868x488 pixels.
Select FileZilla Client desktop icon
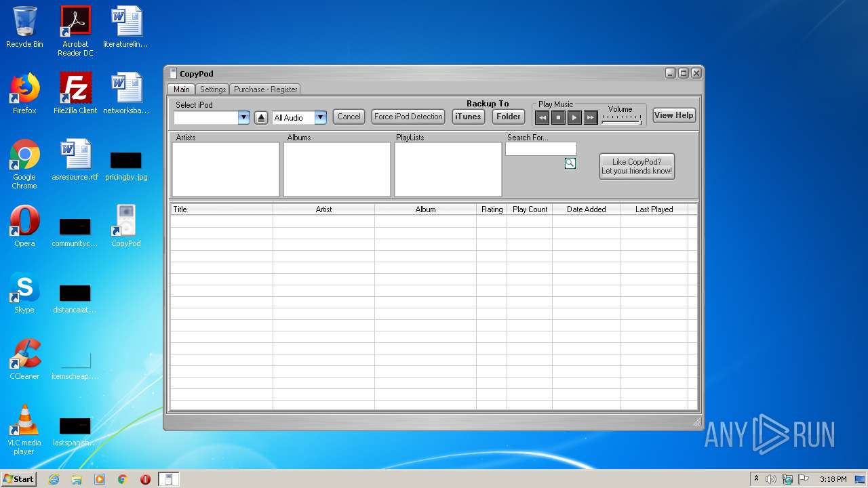(x=75, y=94)
